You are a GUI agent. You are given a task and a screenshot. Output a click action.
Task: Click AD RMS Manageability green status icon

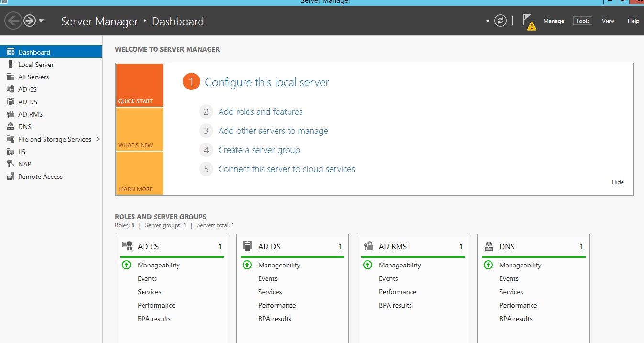pos(368,265)
